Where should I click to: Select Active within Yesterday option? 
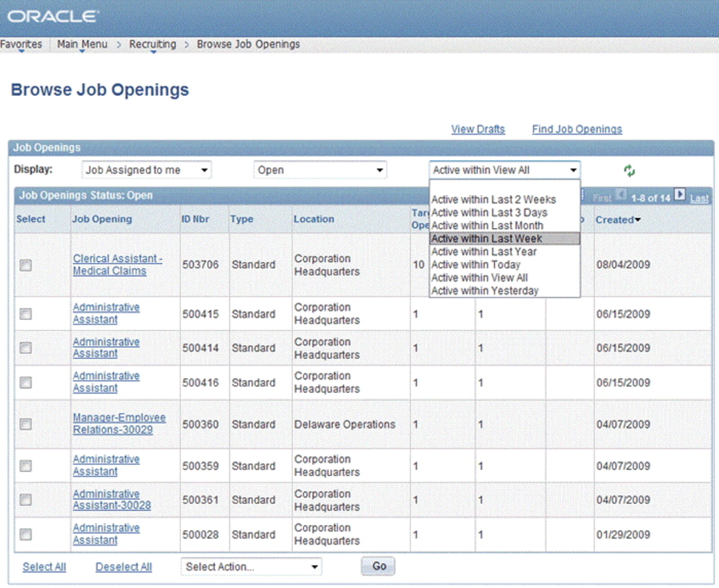(485, 291)
